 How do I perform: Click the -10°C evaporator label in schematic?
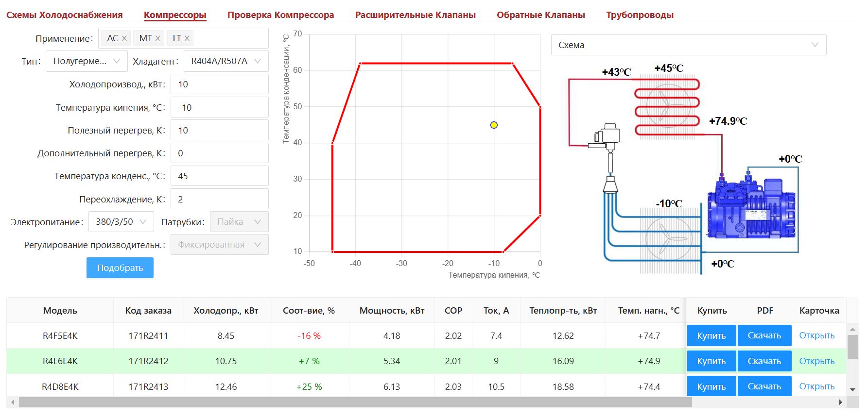coord(669,203)
